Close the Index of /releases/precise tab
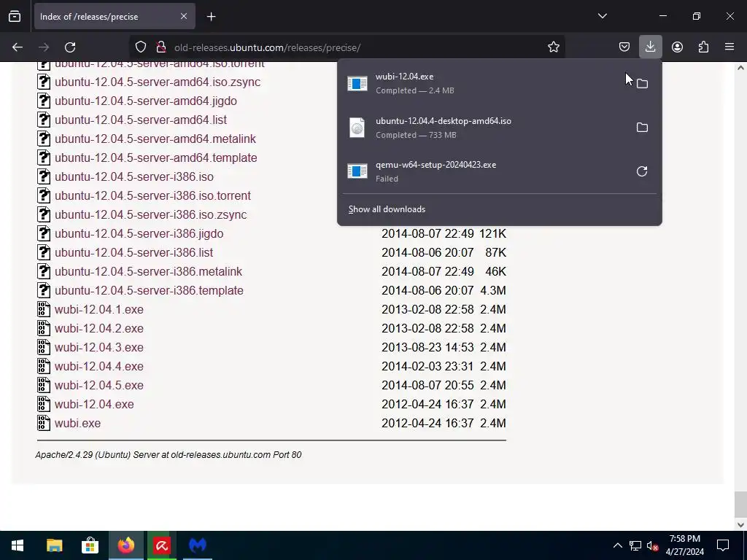This screenshot has height=560, width=747. [x=184, y=17]
